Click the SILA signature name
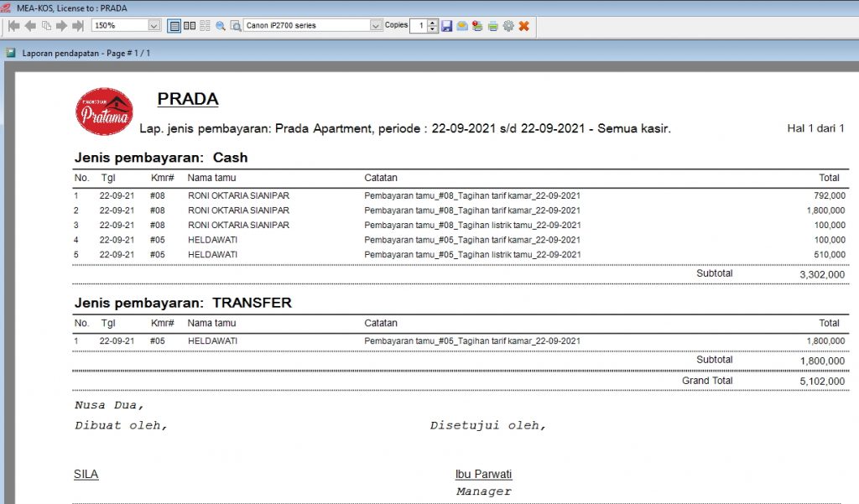The image size is (859, 504). tap(86, 475)
